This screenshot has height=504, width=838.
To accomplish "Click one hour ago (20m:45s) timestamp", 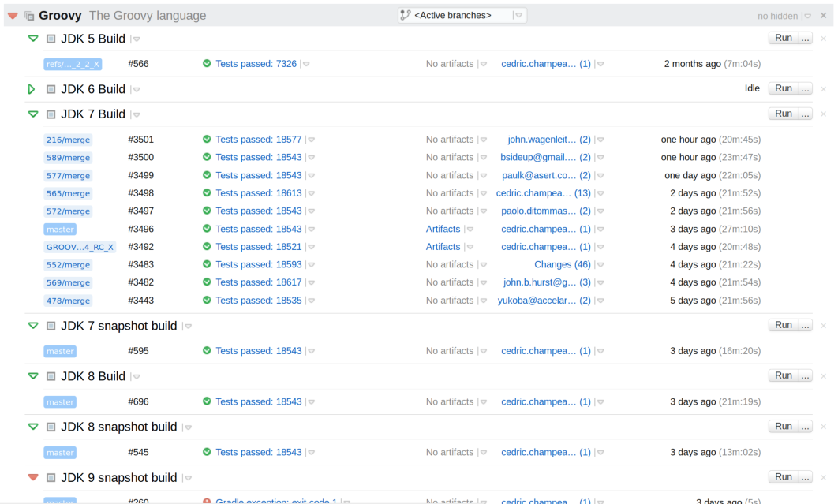I will coord(710,140).
